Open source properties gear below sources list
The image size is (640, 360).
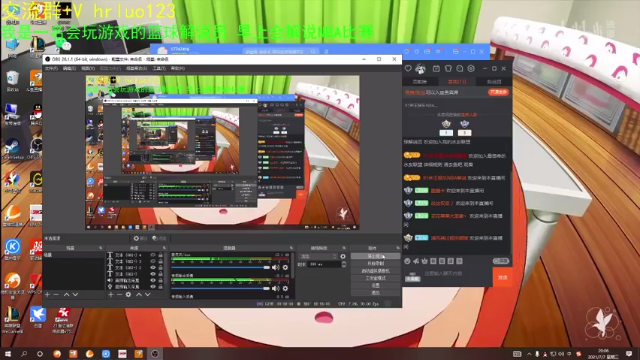(x=128, y=294)
